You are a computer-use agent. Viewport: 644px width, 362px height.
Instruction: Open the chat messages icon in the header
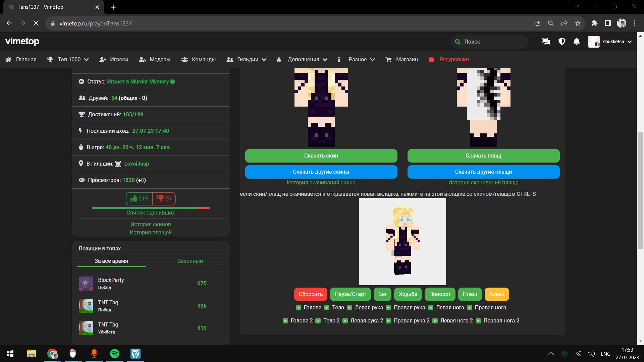(x=546, y=42)
